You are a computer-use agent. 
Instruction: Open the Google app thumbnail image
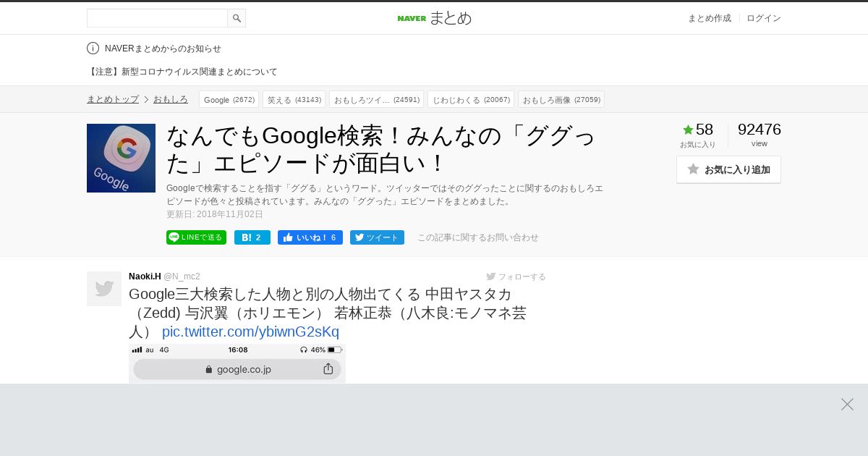121,158
